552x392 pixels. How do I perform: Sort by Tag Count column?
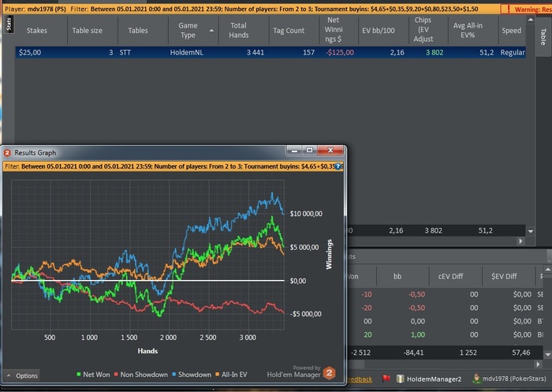point(289,31)
